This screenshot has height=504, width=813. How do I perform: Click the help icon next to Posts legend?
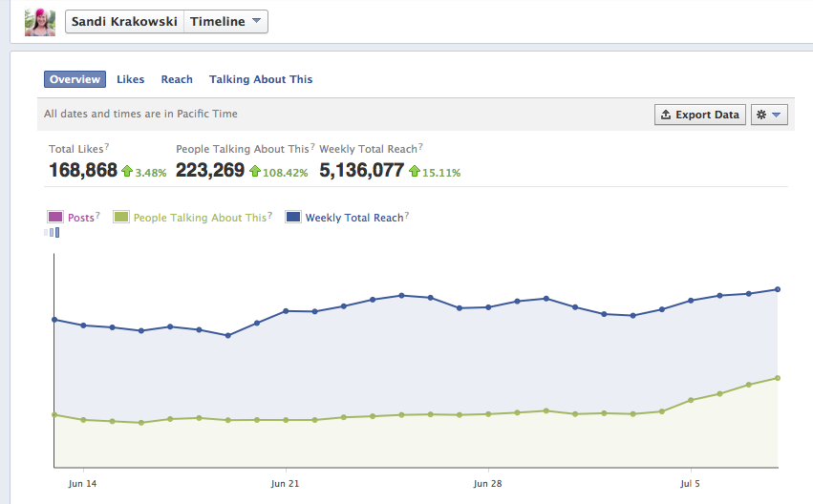click(98, 217)
